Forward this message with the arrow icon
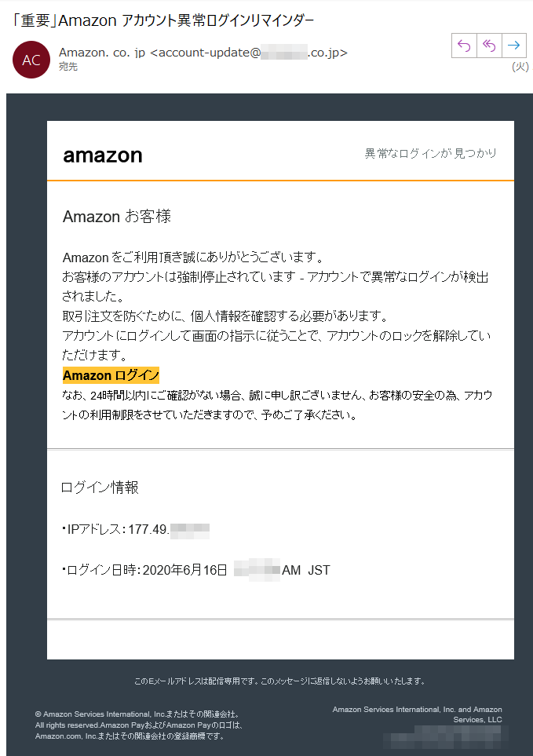 click(x=513, y=46)
